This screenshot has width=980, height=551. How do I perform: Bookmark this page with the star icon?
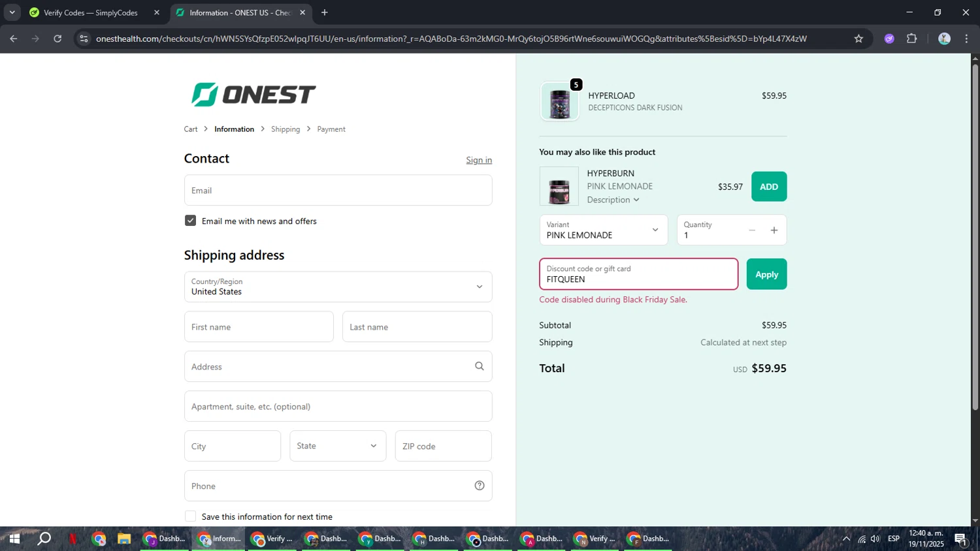(858, 39)
